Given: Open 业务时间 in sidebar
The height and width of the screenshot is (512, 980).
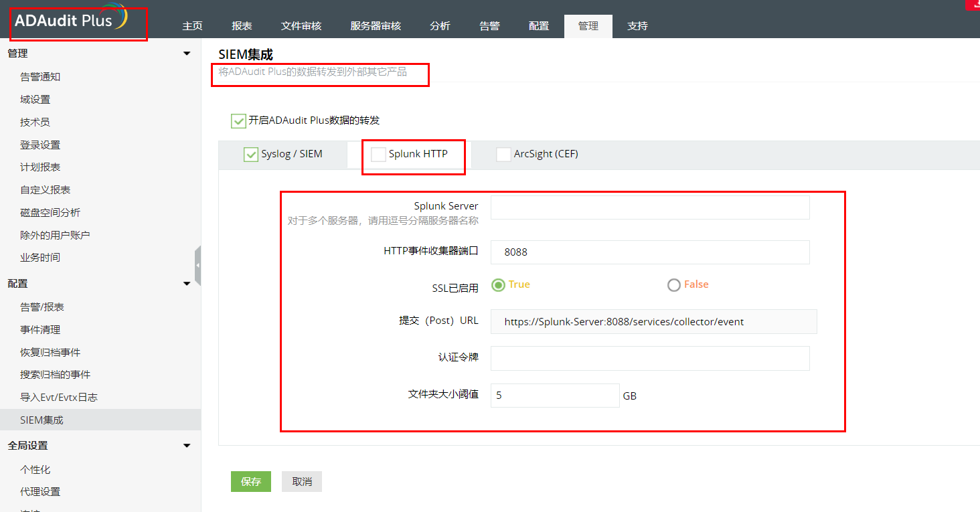Looking at the screenshot, I should point(40,258).
